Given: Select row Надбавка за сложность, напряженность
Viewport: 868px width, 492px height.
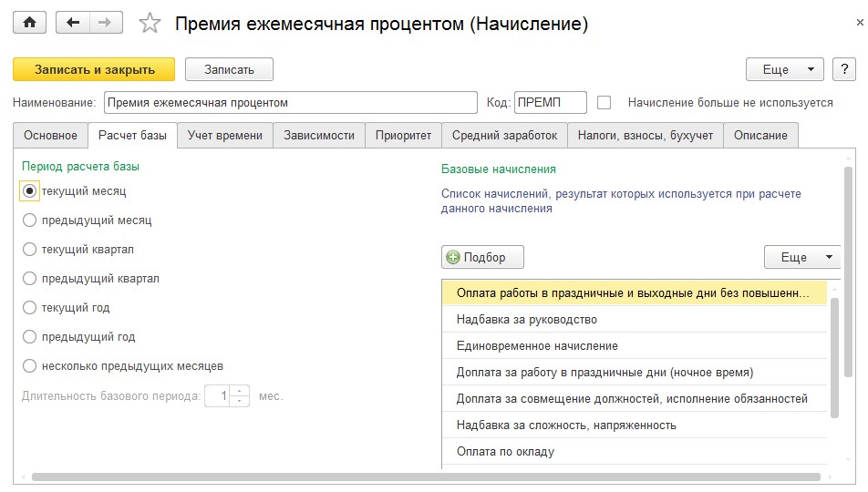Looking at the screenshot, I should [x=635, y=425].
